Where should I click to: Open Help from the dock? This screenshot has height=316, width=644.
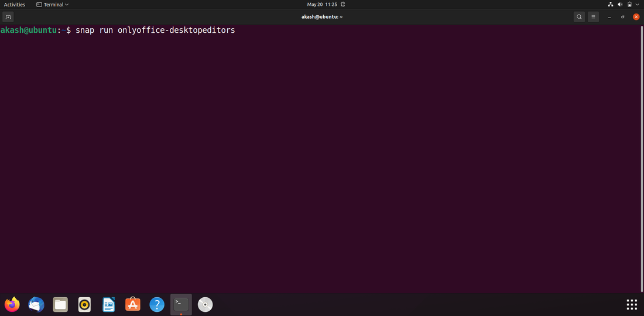click(157, 304)
